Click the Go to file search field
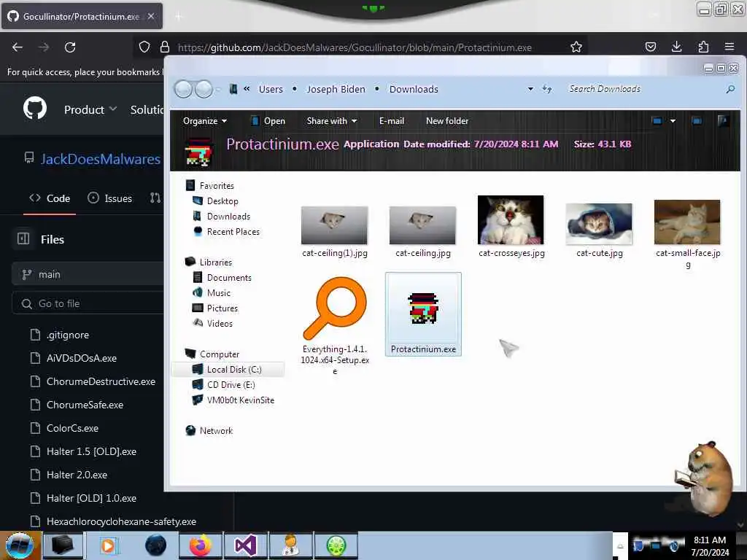 click(88, 303)
